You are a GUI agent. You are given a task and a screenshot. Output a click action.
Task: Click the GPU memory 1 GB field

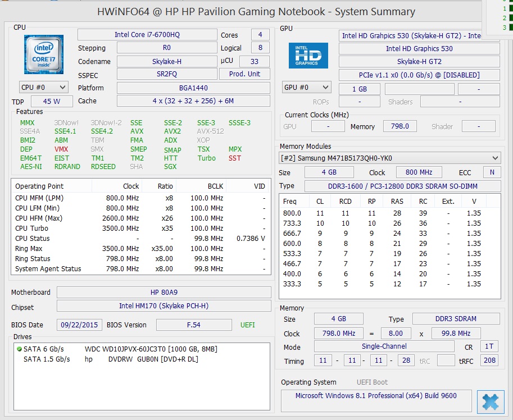360,89
